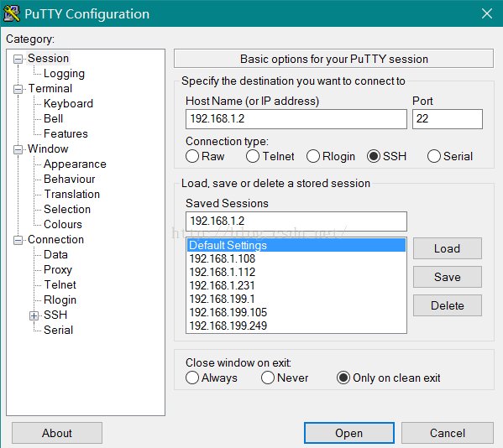
Task: Click the PuTTY icon in title bar
Action: click(12, 13)
